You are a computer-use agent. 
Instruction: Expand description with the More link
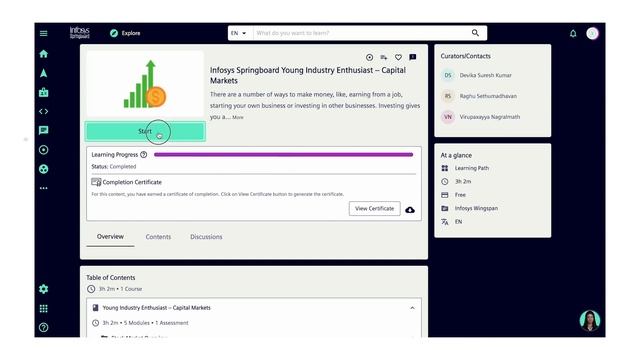238,117
